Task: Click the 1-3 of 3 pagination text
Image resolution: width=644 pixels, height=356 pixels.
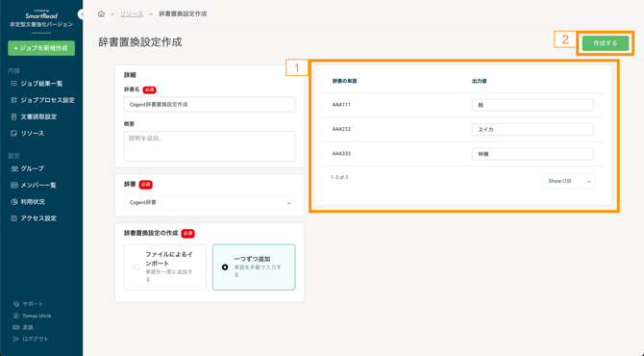Action: point(339,177)
